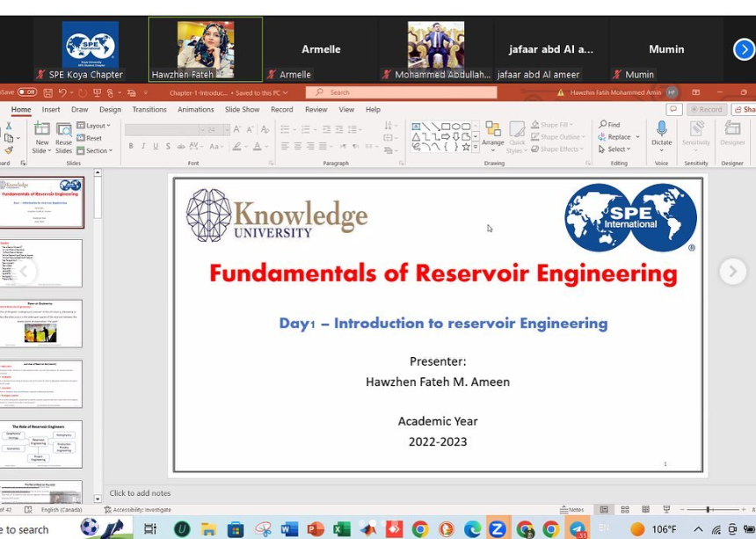Click the Dictate microphone icon
The height and width of the screenshot is (539, 756).
(x=661, y=129)
